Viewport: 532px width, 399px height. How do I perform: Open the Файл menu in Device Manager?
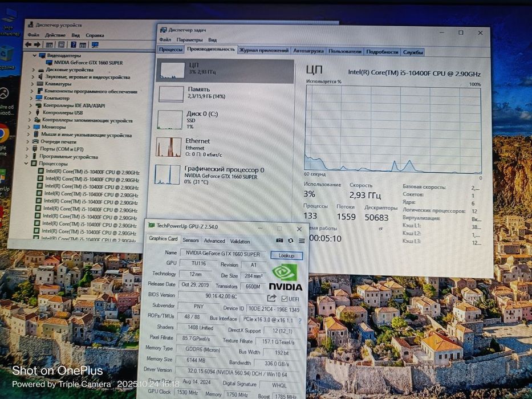pyautogui.click(x=33, y=35)
